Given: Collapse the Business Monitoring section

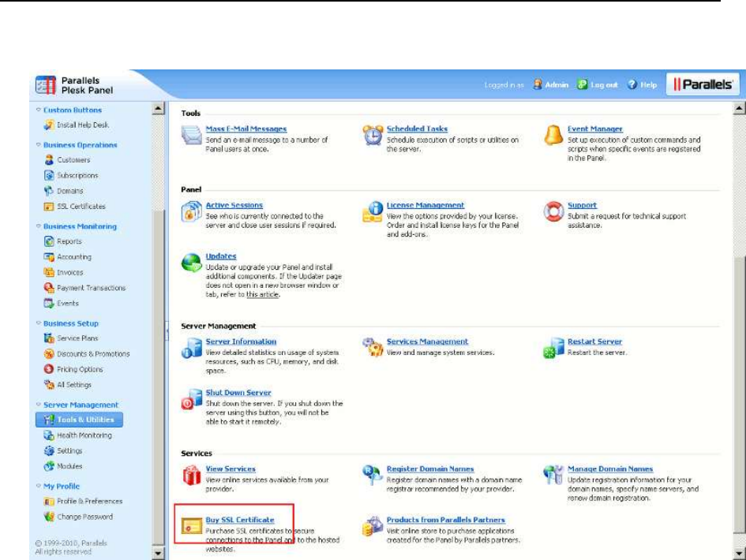Looking at the screenshot, I should (39, 226).
